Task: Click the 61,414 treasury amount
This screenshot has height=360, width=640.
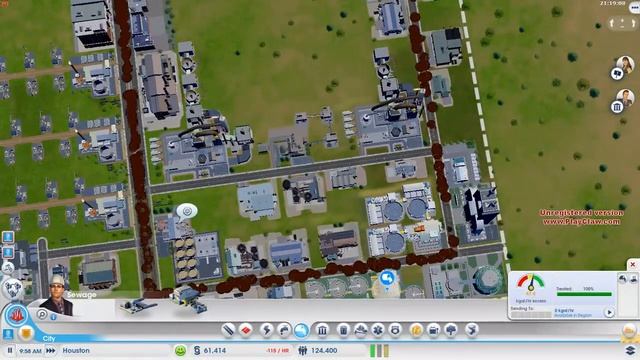Action: (215, 350)
